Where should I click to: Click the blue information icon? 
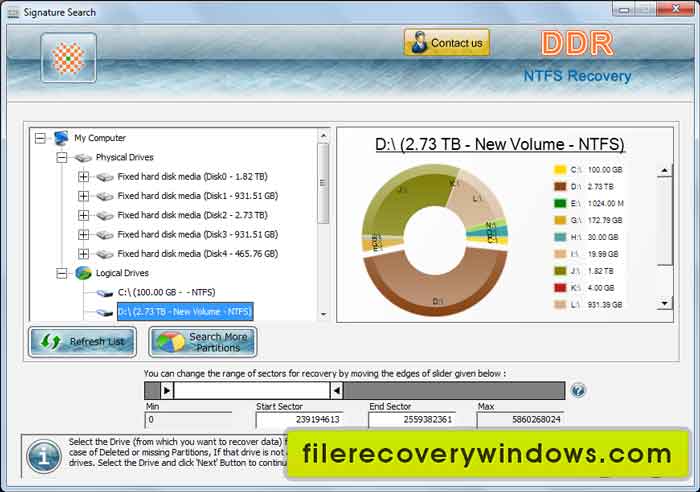(44, 457)
